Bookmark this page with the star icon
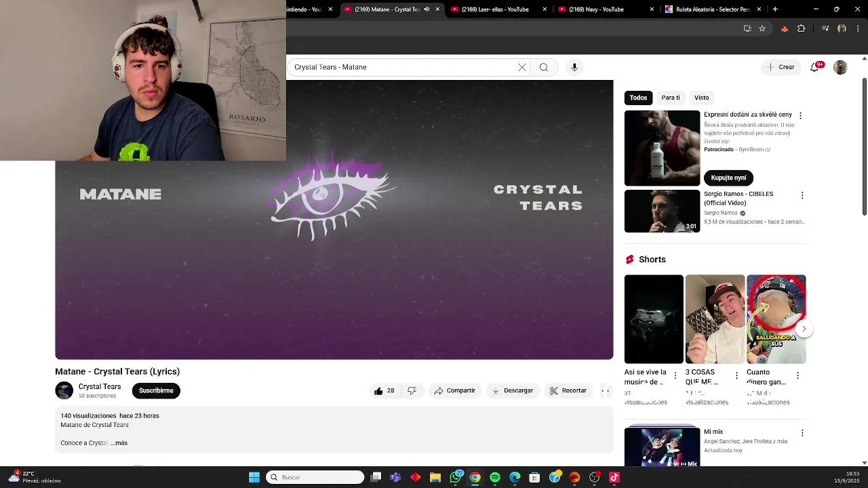Viewport: 868px width, 488px height. point(762,28)
